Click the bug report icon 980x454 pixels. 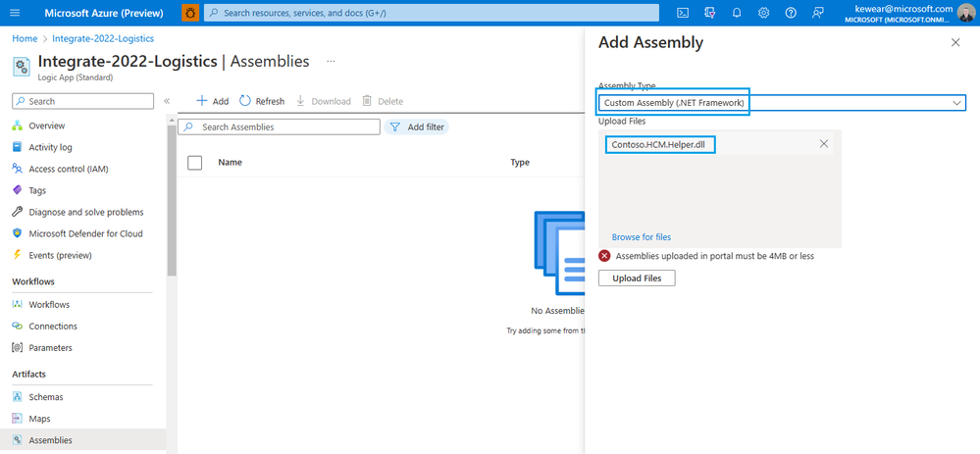(x=190, y=13)
